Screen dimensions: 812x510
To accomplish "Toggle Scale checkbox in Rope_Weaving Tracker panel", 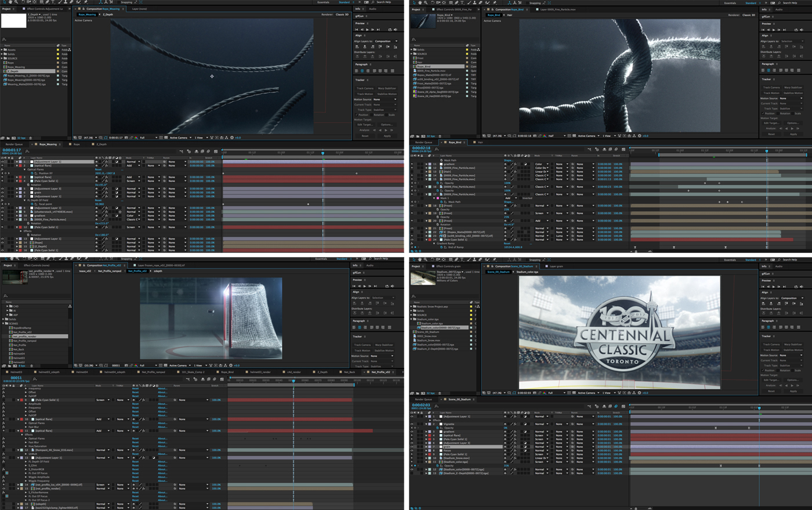I will (x=387, y=115).
